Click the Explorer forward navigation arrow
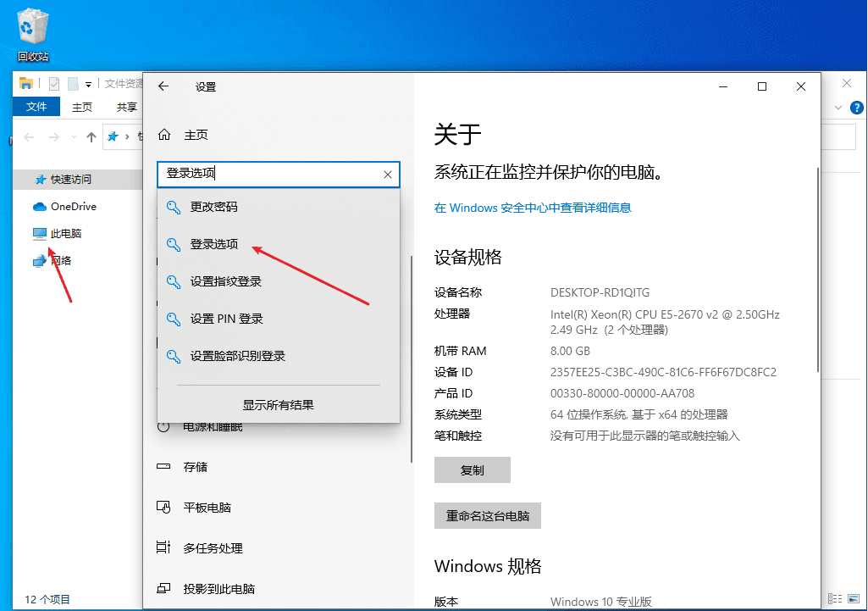The height and width of the screenshot is (611, 868). (53, 136)
